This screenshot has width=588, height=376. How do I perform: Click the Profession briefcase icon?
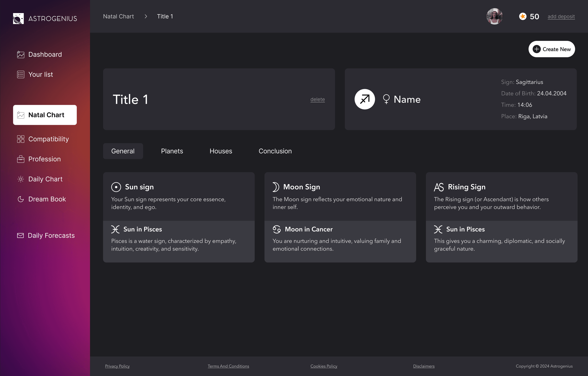21,159
